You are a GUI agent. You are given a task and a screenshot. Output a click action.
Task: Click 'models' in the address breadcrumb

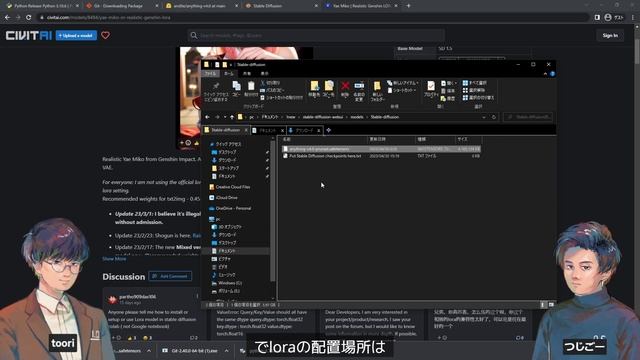click(357, 117)
